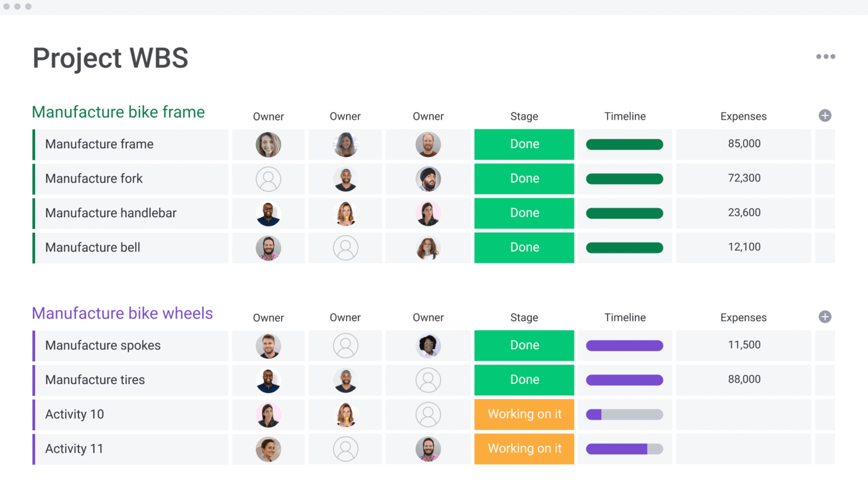The height and width of the screenshot is (498, 868).
Task: Open the avatar of the first owner on Manufacture frame
Action: 268,144
